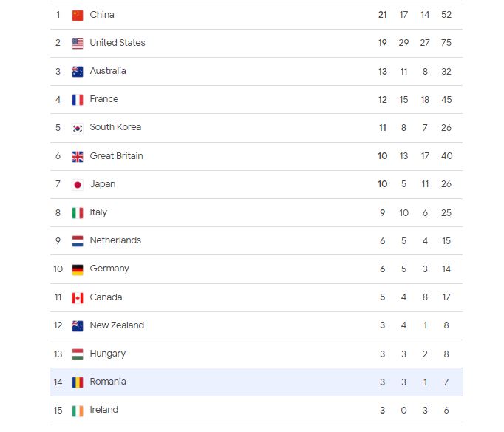Click United States total medals 75
The image size is (504, 432).
click(446, 43)
